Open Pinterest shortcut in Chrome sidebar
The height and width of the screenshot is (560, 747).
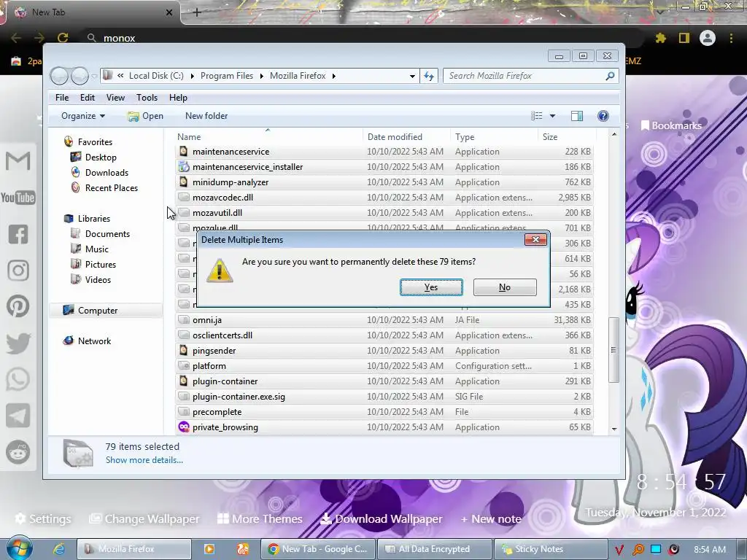(18, 306)
